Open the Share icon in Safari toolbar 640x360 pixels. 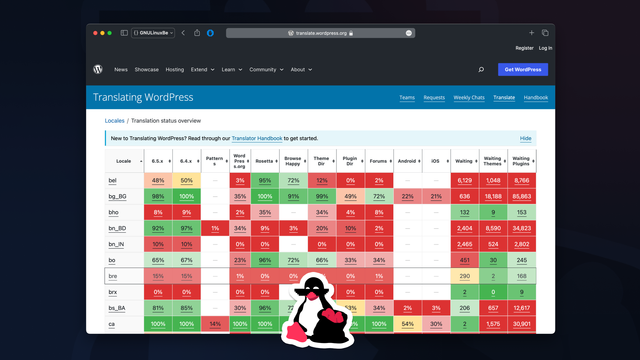click(x=197, y=33)
